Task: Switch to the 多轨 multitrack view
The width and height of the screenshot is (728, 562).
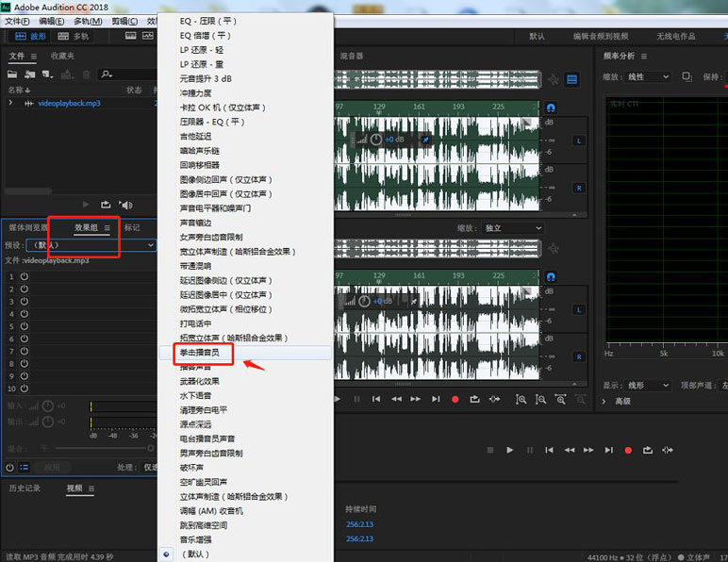Action: click(x=74, y=37)
